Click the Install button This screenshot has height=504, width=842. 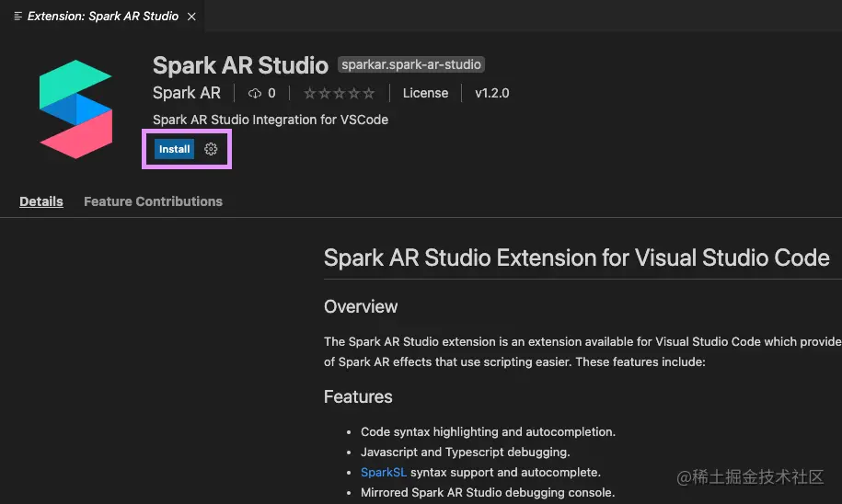point(174,149)
